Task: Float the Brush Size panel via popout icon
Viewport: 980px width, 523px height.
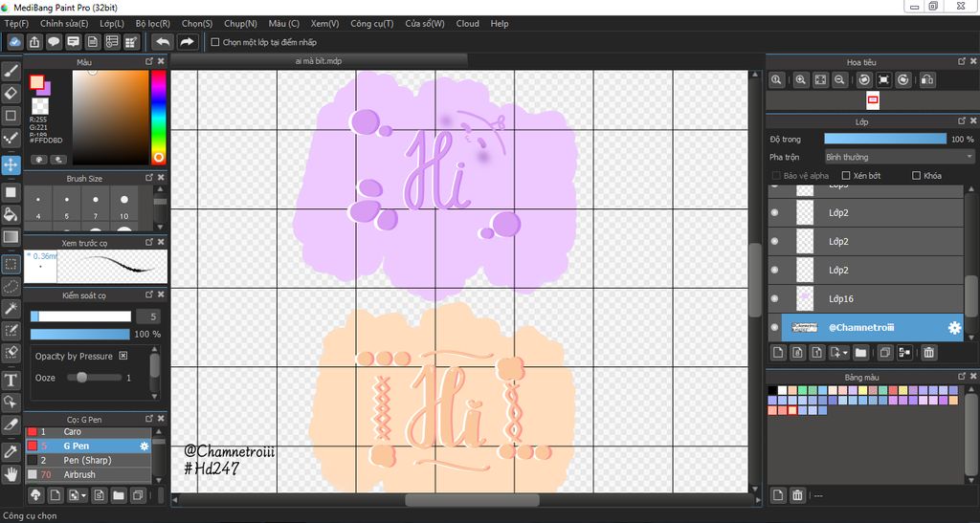Action: 148,178
